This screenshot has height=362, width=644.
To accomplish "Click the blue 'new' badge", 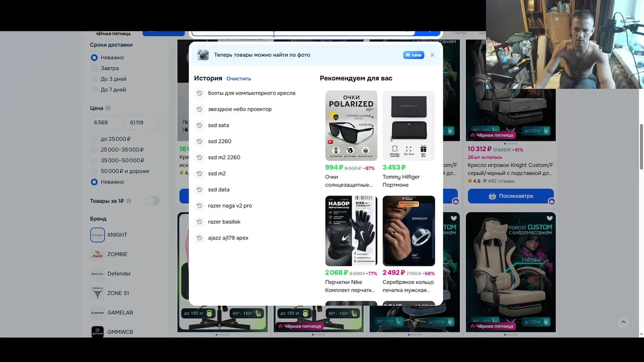I will (x=414, y=55).
